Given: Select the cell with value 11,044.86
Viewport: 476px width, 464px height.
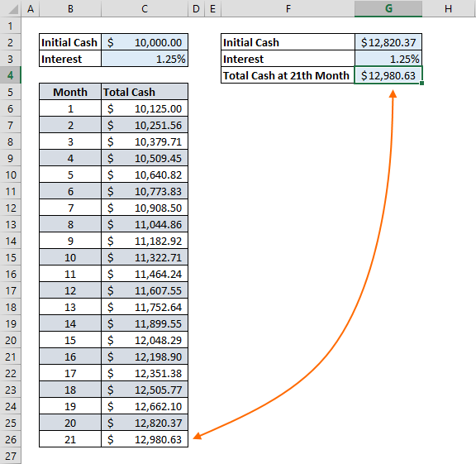Looking at the screenshot, I should point(145,224).
